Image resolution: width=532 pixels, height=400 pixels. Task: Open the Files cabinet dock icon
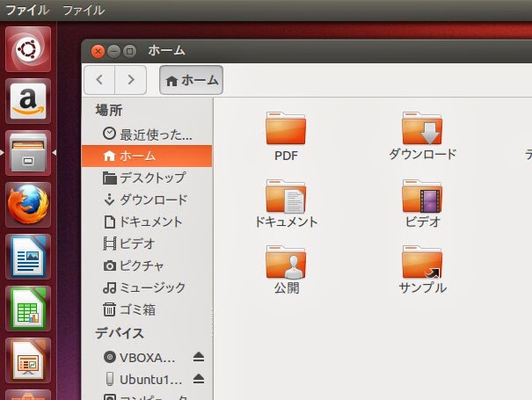(x=28, y=153)
